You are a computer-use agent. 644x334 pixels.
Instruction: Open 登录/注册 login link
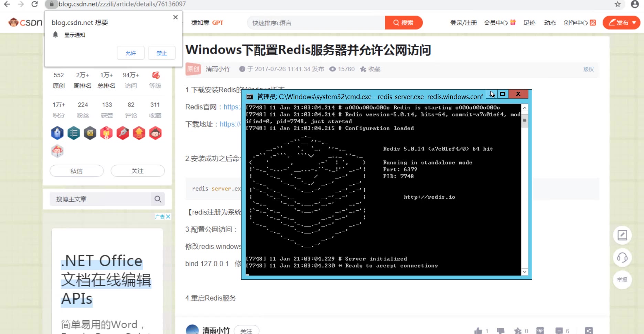(463, 23)
